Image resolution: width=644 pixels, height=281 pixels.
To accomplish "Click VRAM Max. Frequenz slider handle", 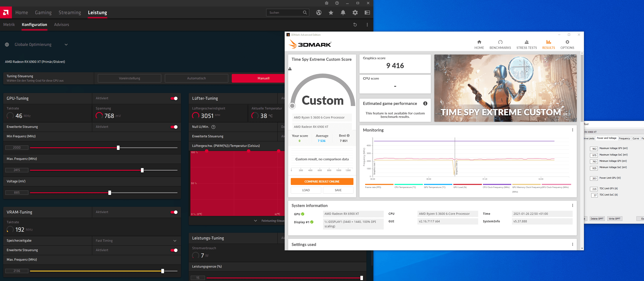I will (x=163, y=271).
